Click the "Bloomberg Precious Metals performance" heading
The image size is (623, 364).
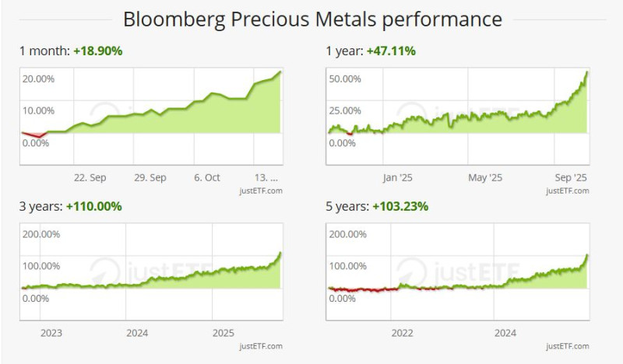312,19
